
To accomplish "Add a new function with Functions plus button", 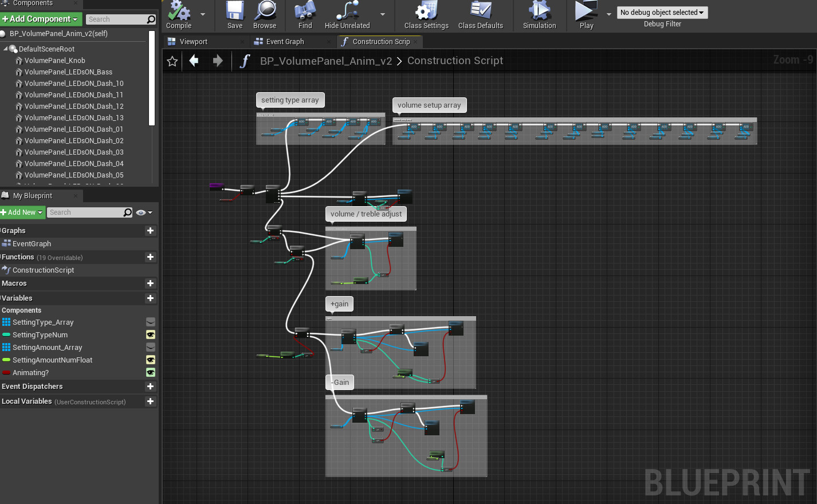I will 151,257.
